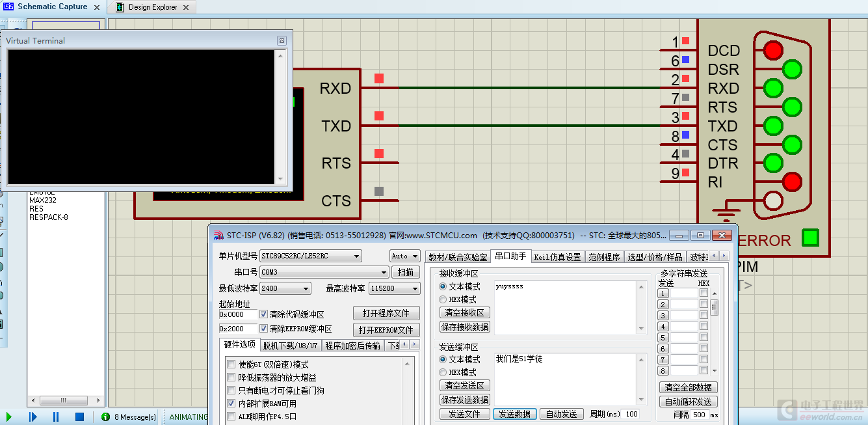The height and width of the screenshot is (425, 868).
Task: Switch to the Design Explorer tab
Action: click(153, 7)
